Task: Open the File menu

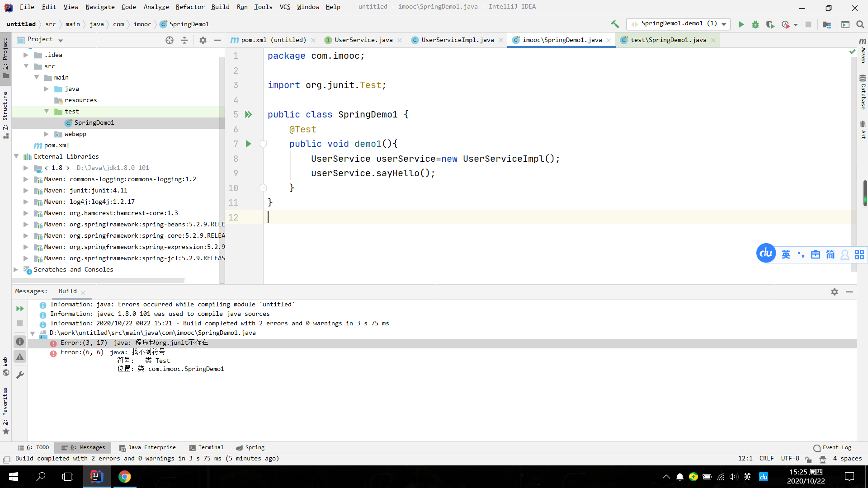Action: click(x=27, y=7)
